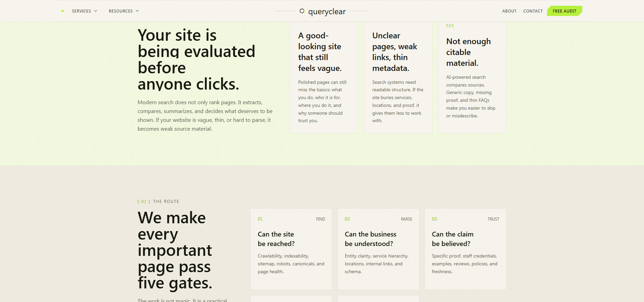This screenshot has height=302, width=644.
Task: Click the text 'Search systems need readable structure'
Action: tap(398, 101)
